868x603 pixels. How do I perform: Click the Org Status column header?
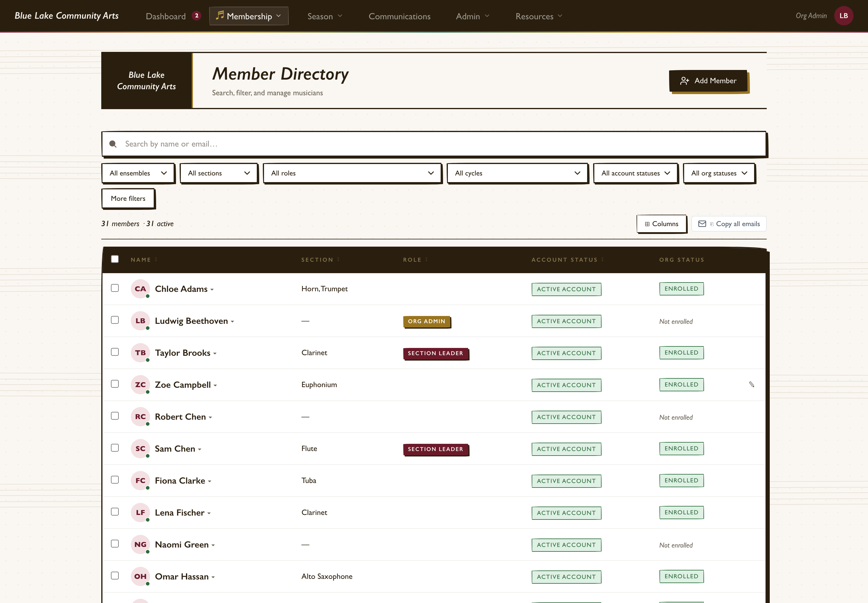(681, 260)
